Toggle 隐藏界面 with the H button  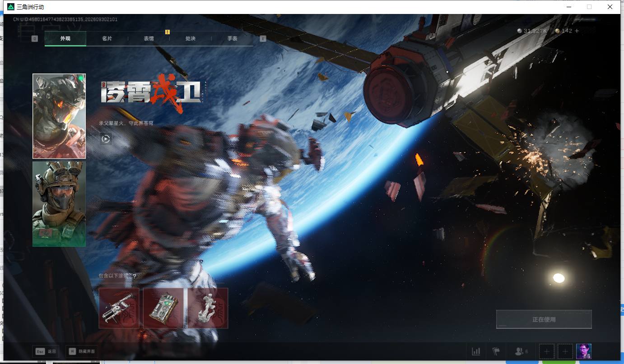82,351
